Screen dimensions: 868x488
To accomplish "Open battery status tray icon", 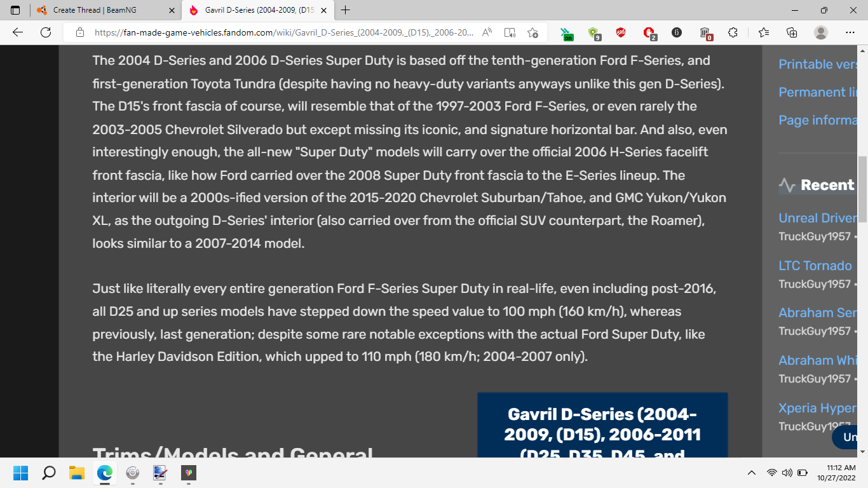I will pyautogui.click(x=803, y=473).
